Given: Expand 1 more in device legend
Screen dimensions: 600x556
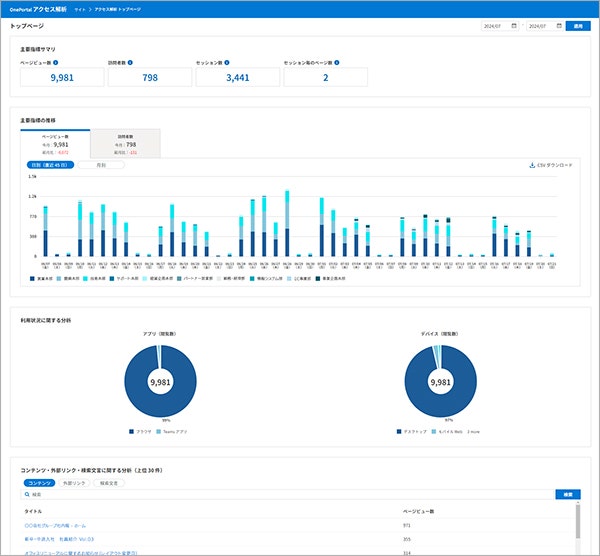Looking at the screenshot, I should click(474, 432).
